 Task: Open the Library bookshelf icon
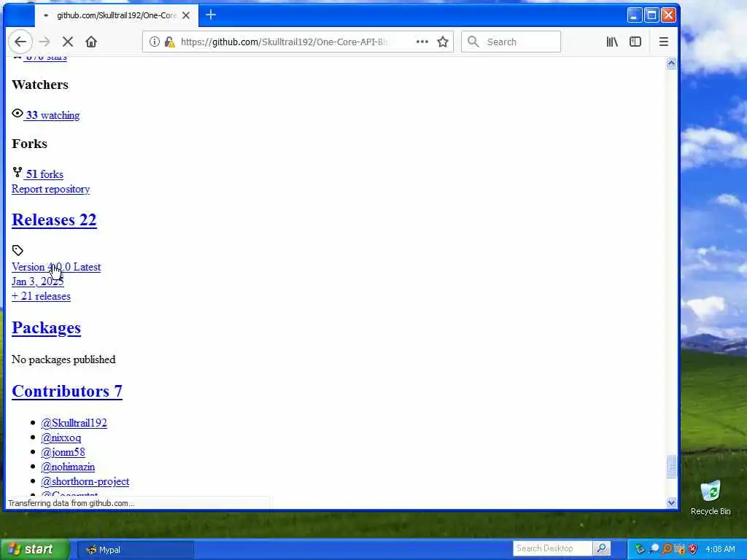[612, 42]
